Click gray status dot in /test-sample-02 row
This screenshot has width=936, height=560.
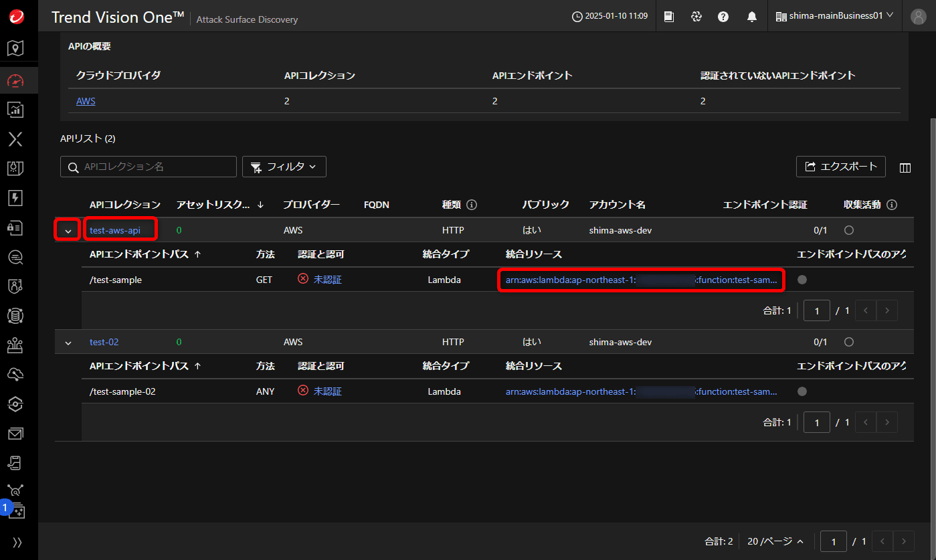point(802,391)
